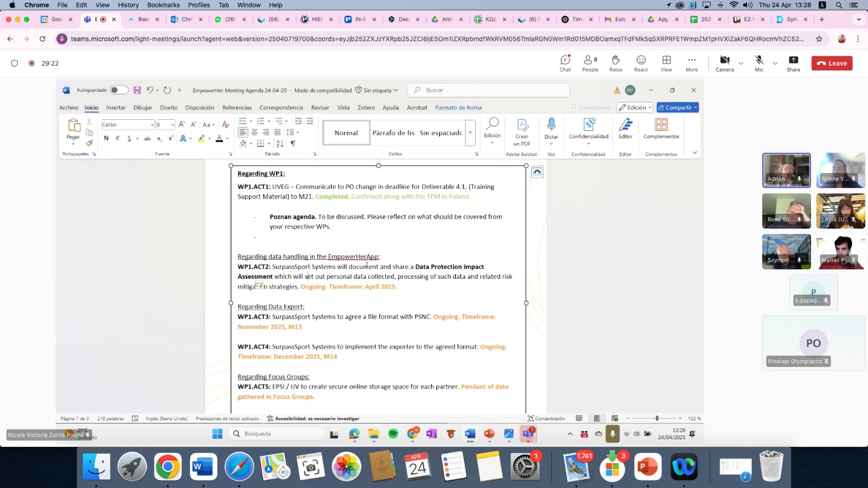Open the Archivo tab
Viewport: 868px width, 488px height.
point(69,107)
